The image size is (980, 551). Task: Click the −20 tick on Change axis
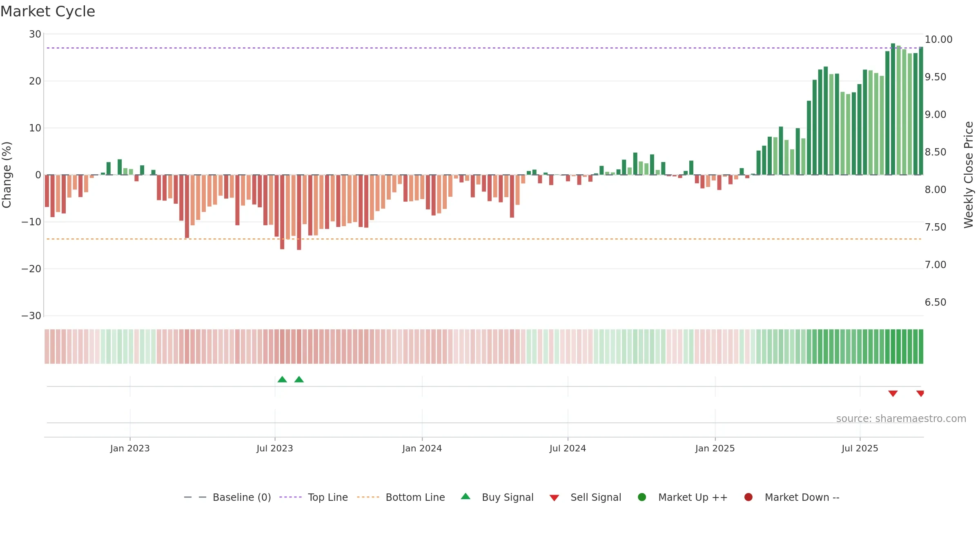tap(31, 269)
